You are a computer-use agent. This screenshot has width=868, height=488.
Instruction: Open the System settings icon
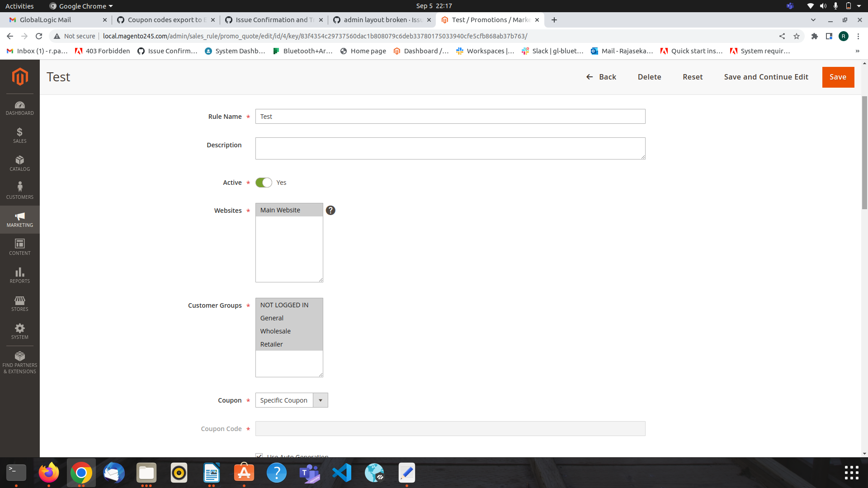click(19, 331)
